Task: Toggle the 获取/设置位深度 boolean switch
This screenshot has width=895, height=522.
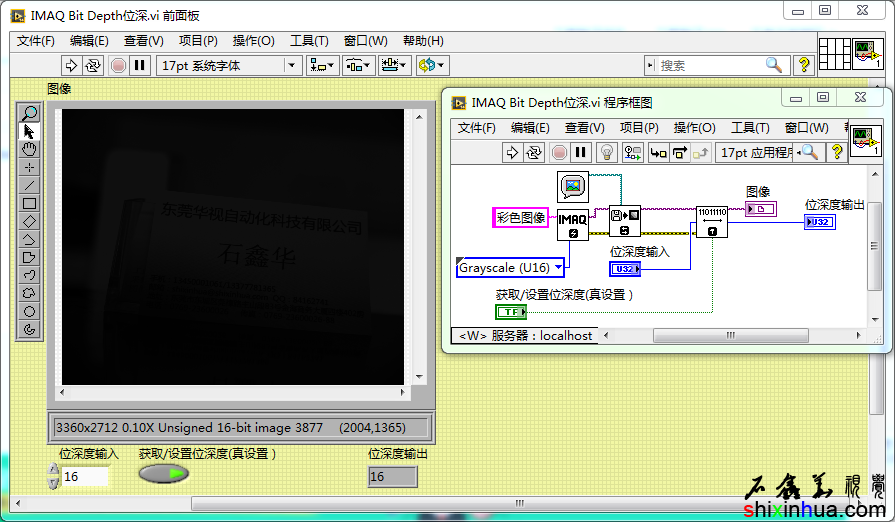Action: (x=163, y=474)
